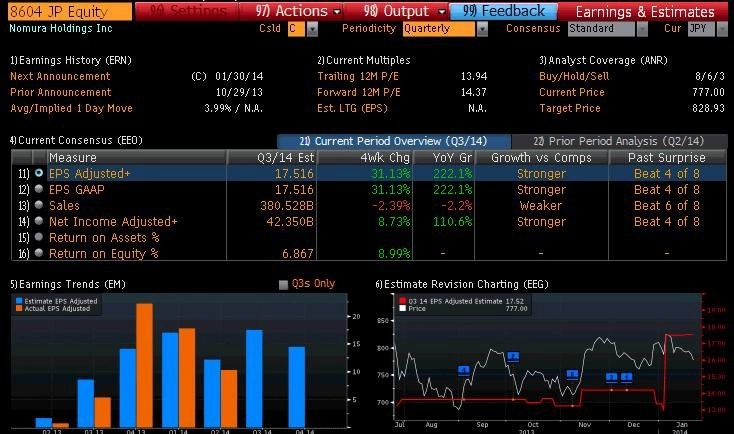Open 4) Current Consensus (EEO) section
This screenshot has height=434, width=734.
pyautogui.click(x=76, y=140)
